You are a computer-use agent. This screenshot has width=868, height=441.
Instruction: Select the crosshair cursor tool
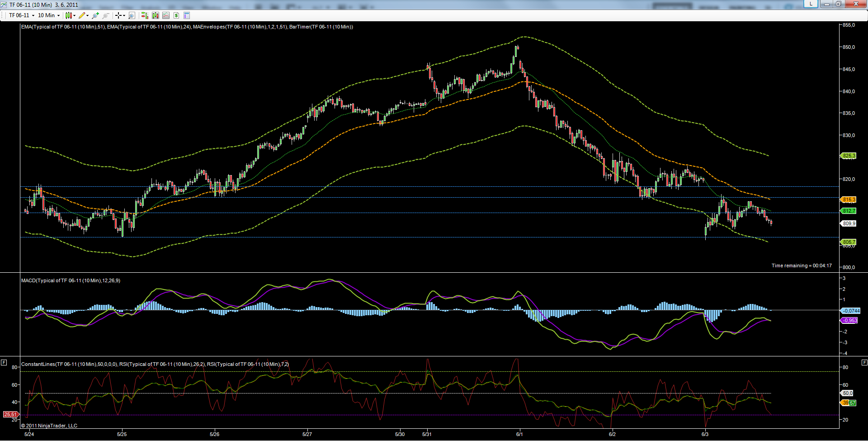pyautogui.click(x=118, y=15)
